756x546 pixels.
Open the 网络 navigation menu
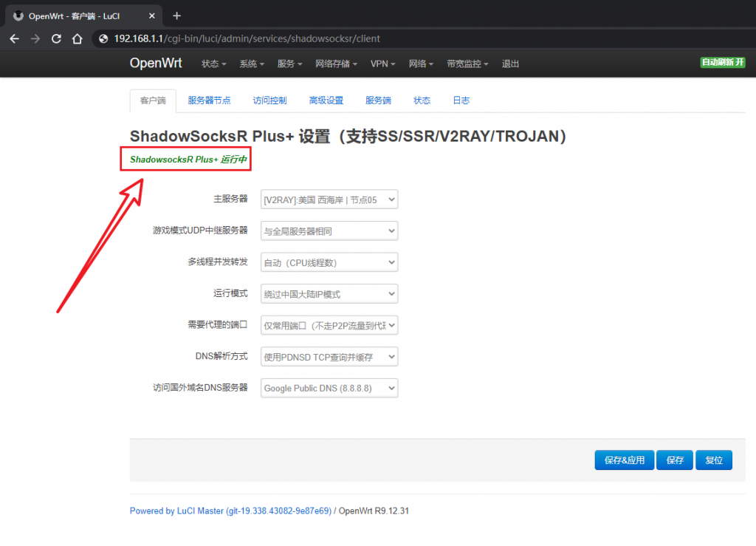(421, 64)
